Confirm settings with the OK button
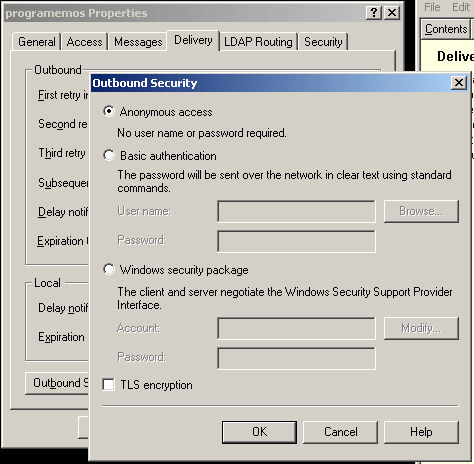474x464 pixels. coord(259,432)
